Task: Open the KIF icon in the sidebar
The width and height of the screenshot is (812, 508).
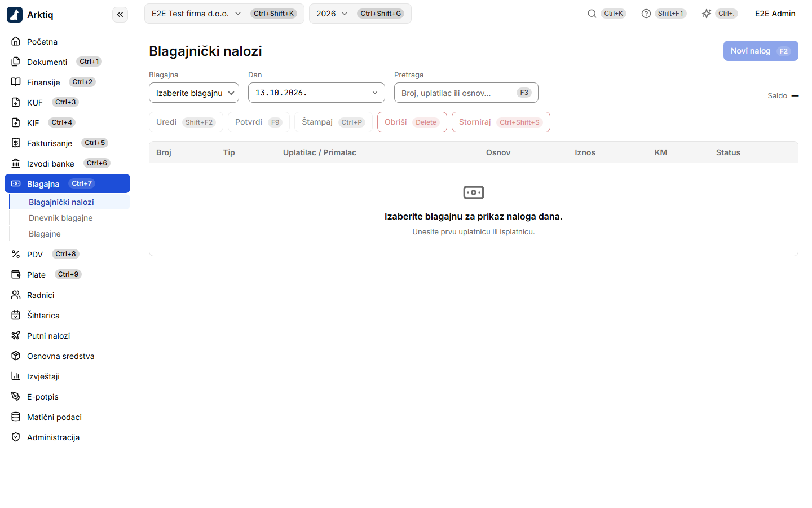Action: (x=16, y=122)
